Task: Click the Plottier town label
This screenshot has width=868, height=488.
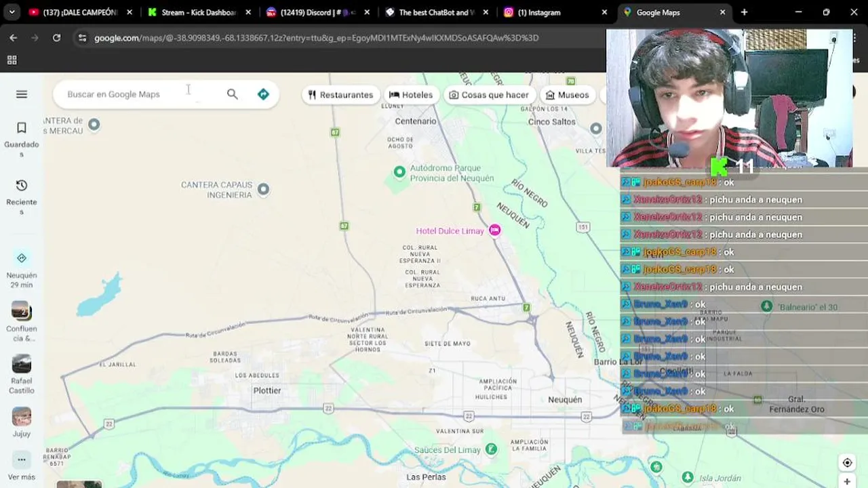Action: click(x=267, y=390)
